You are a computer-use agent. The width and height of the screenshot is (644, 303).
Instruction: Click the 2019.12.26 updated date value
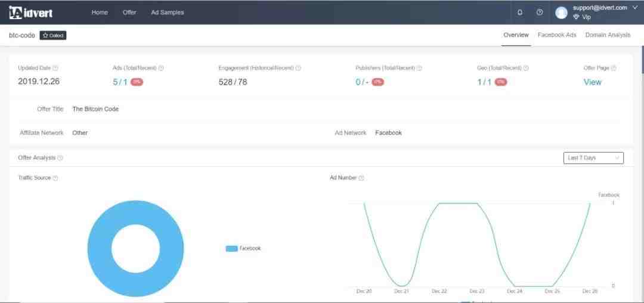click(39, 82)
